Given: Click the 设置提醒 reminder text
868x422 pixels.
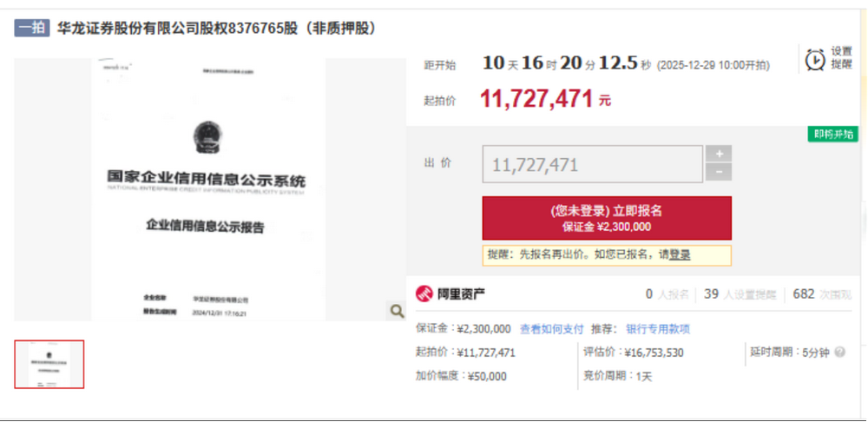Looking at the screenshot, I should click(841, 58).
